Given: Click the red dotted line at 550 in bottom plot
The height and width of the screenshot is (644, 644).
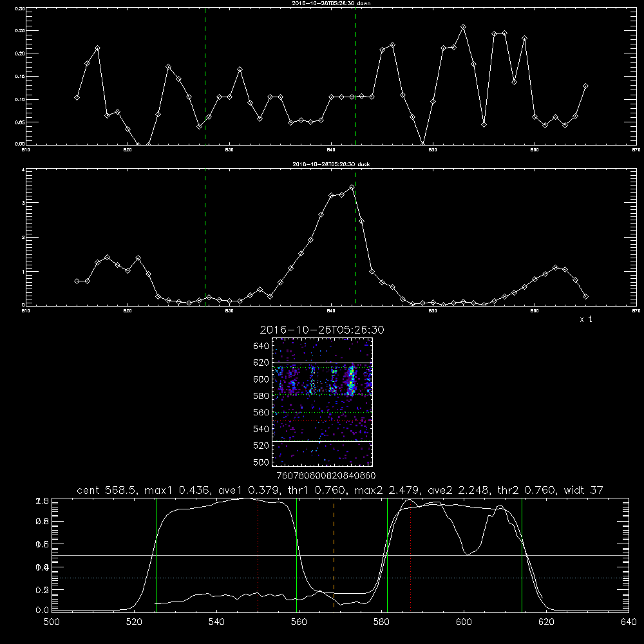Looking at the screenshot, I should pos(258,555).
